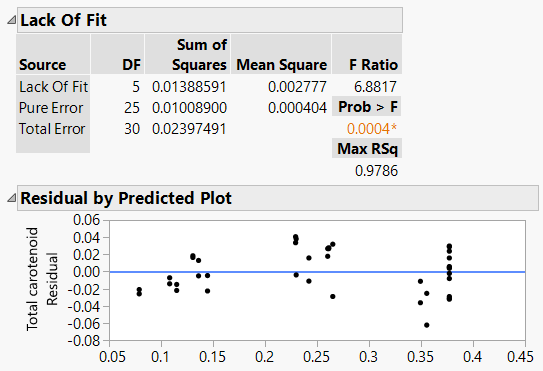The height and width of the screenshot is (371, 543).
Task: Click the lowest residual point near -0.06
Action: tap(427, 325)
